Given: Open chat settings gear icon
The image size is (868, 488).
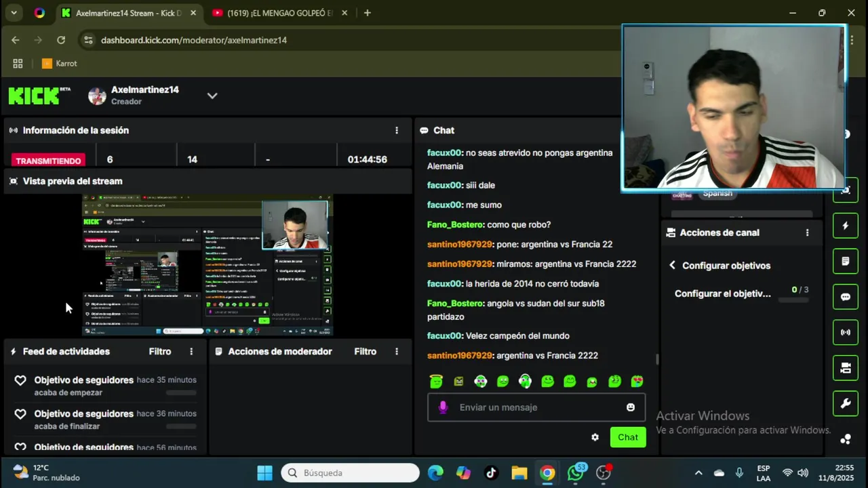Looking at the screenshot, I should (x=595, y=437).
